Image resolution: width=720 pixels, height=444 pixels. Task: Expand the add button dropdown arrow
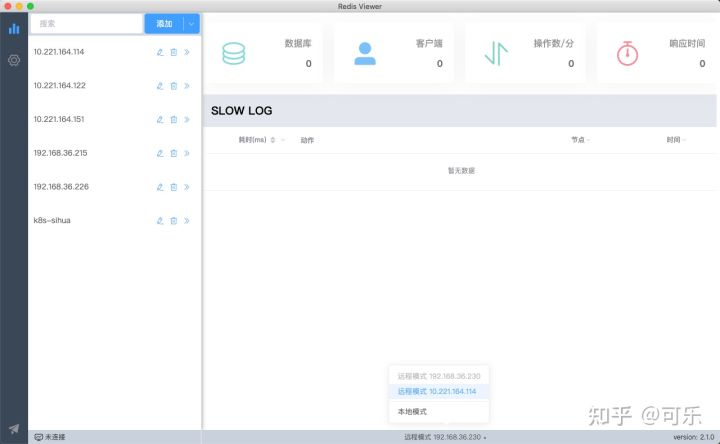point(191,24)
